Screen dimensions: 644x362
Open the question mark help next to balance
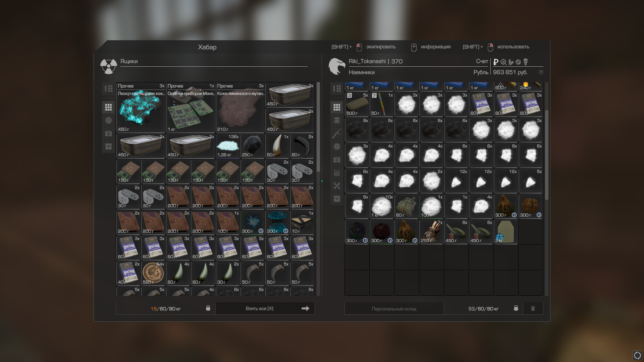point(541,72)
